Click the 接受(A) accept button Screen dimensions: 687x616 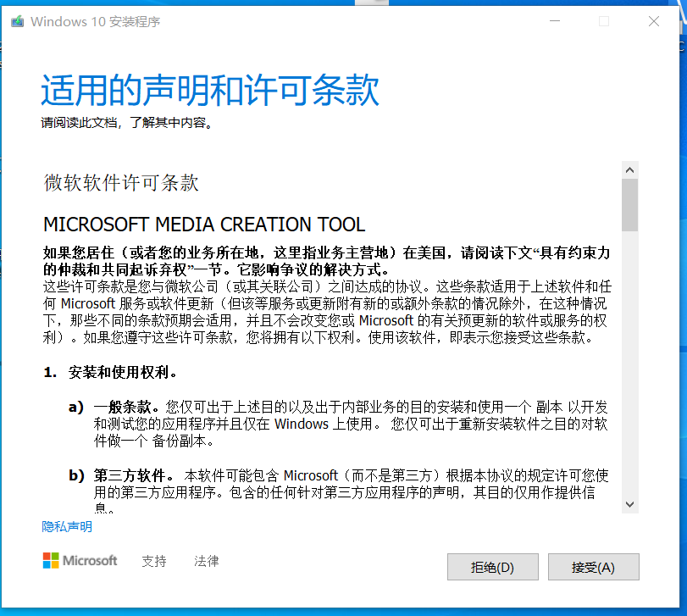point(593,567)
